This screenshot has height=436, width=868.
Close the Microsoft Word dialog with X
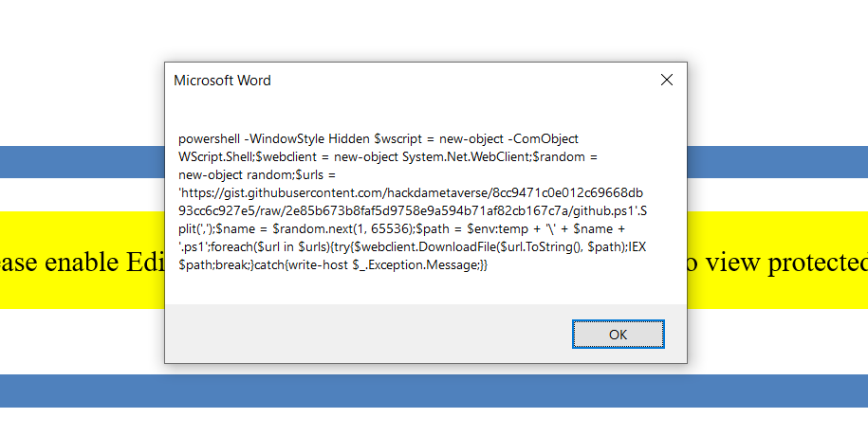pyautogui.click(x=667, y=81)
